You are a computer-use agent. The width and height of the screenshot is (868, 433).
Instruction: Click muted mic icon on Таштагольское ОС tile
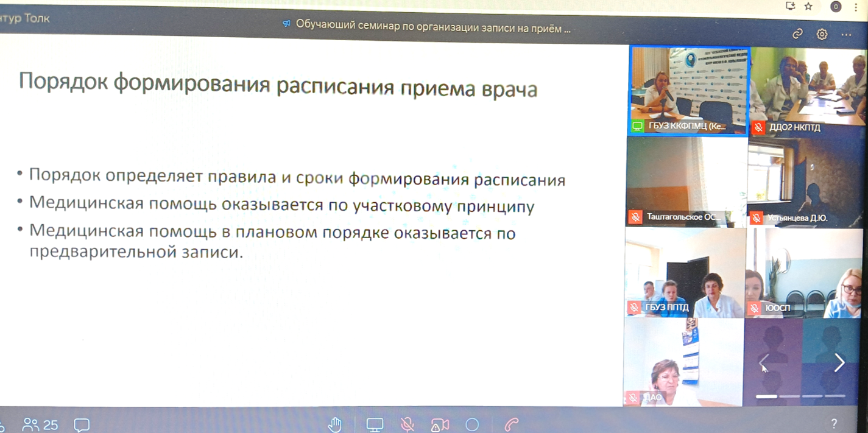(635, 217)
